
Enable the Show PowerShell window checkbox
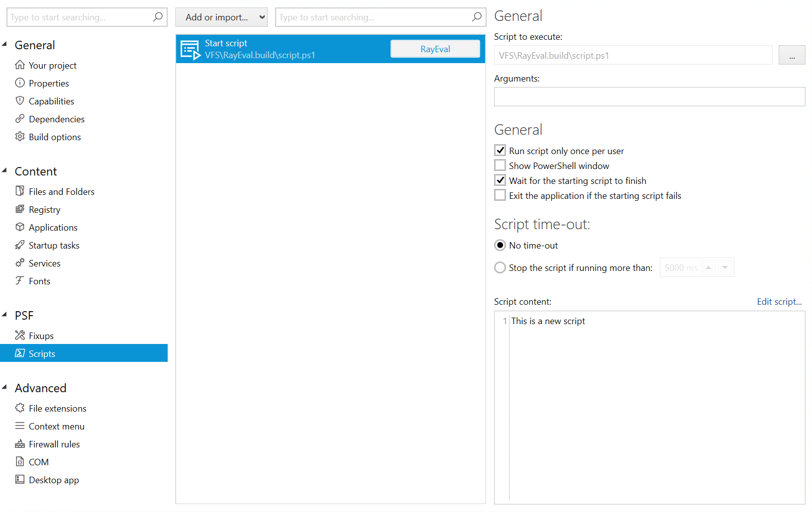click(500, 165)
